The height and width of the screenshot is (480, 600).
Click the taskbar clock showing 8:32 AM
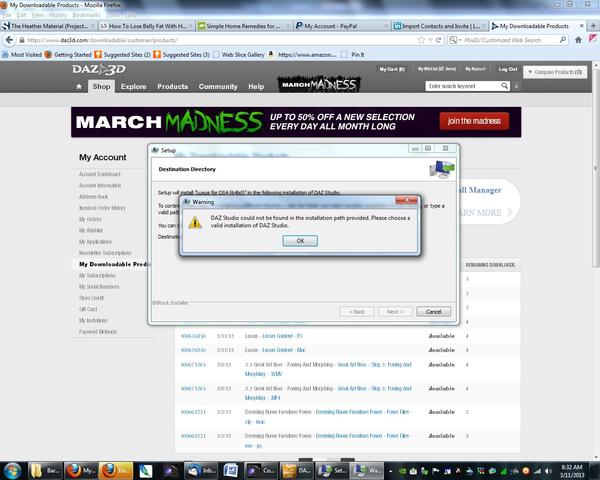(x=572, y=471)
